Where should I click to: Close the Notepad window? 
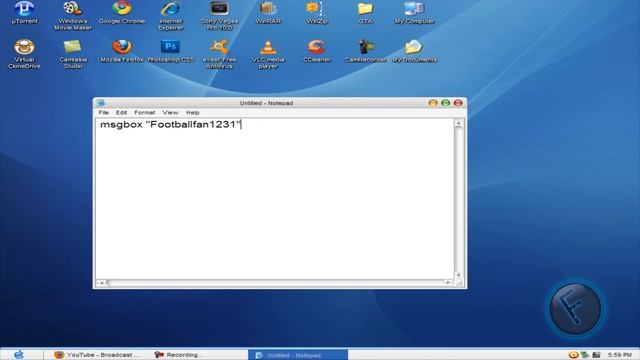(x=458, y=103)
